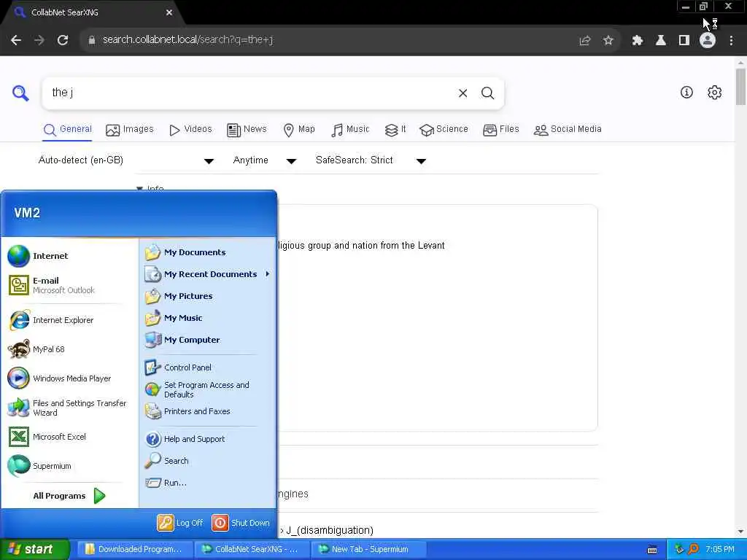Image resolution: width=747 pixels, height=560 pixels.
Task: Open Windows Search from Start menu
Action: 208,461
